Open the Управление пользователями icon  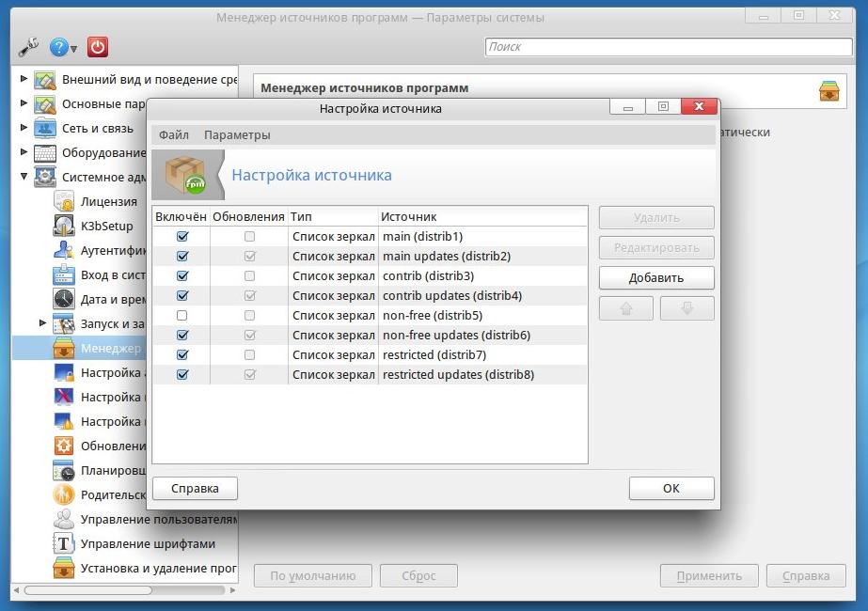coord(64,519)
